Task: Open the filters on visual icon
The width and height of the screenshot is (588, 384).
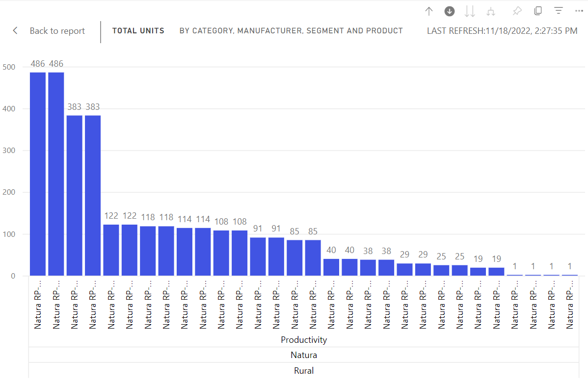Action: click(x=559, y=11)
